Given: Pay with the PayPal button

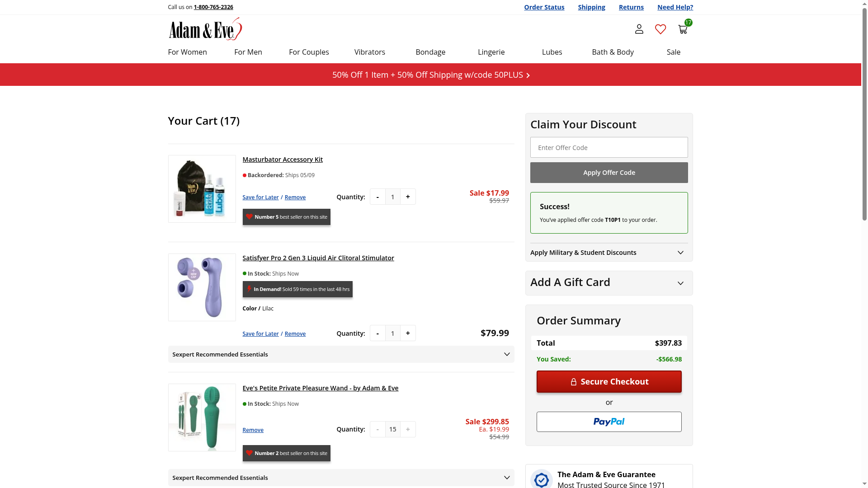Looking at the screenshot, I should tap(609, 422).
